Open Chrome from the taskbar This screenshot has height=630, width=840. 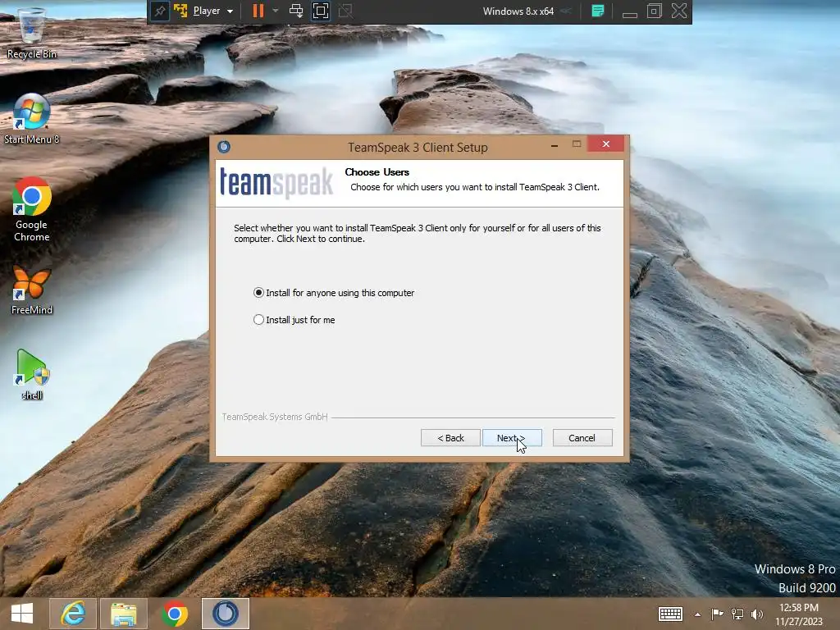tap(174, 614)
